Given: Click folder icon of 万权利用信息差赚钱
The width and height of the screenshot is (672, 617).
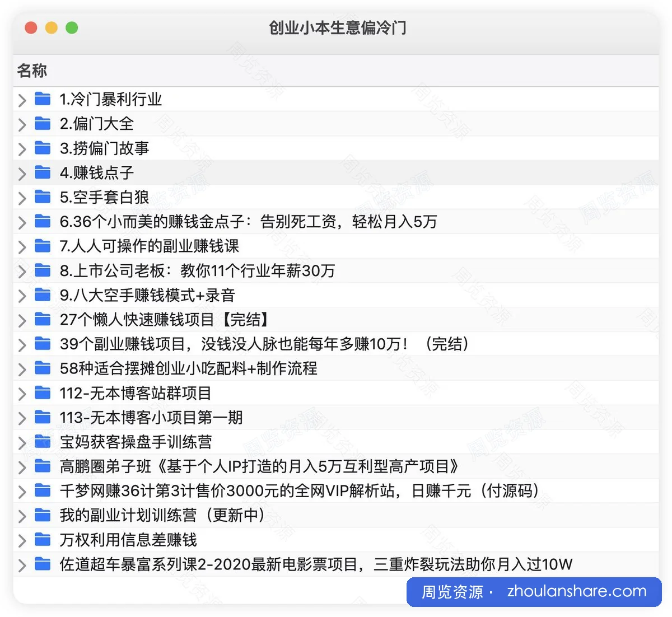Looking at the screenshot, I should pos(43,540).
